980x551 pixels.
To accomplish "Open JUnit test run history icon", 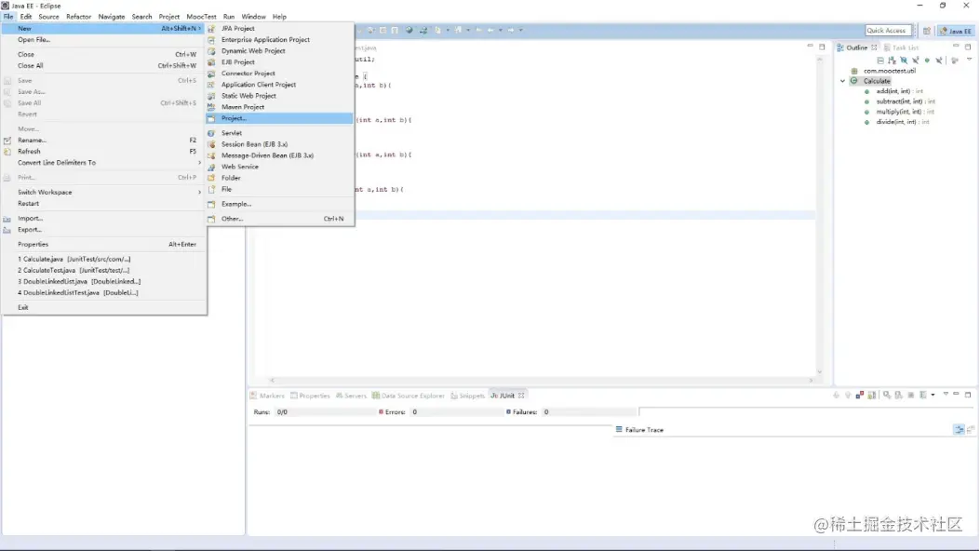I will point(923,396).
